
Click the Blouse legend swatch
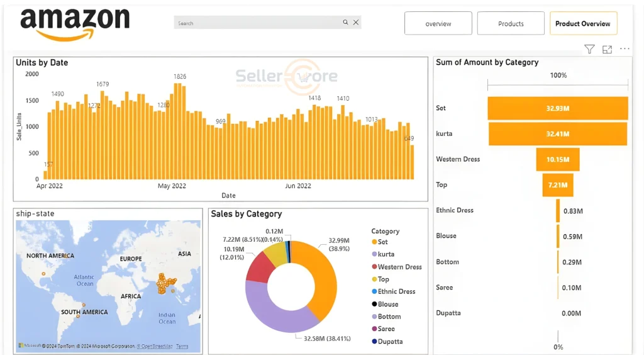point(374,304)
